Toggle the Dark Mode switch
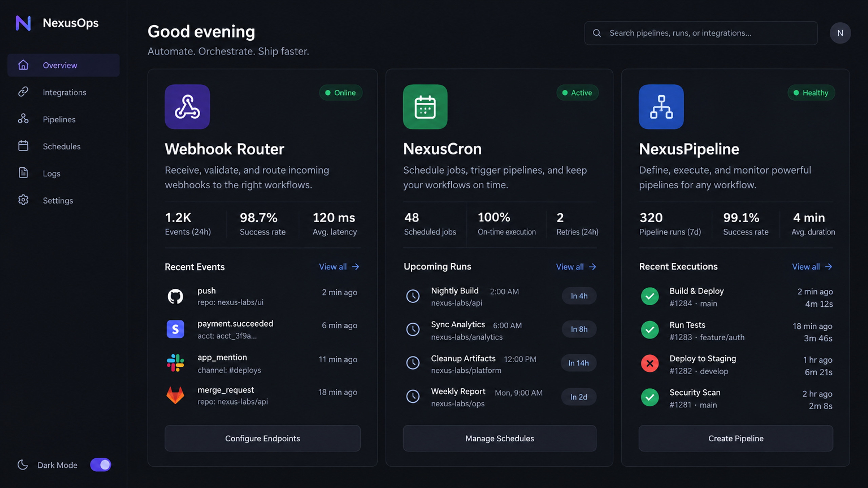 100,465
